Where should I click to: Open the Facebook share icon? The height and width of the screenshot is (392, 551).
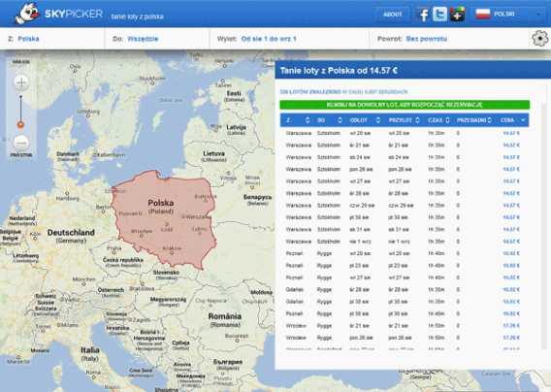(423, 15)
